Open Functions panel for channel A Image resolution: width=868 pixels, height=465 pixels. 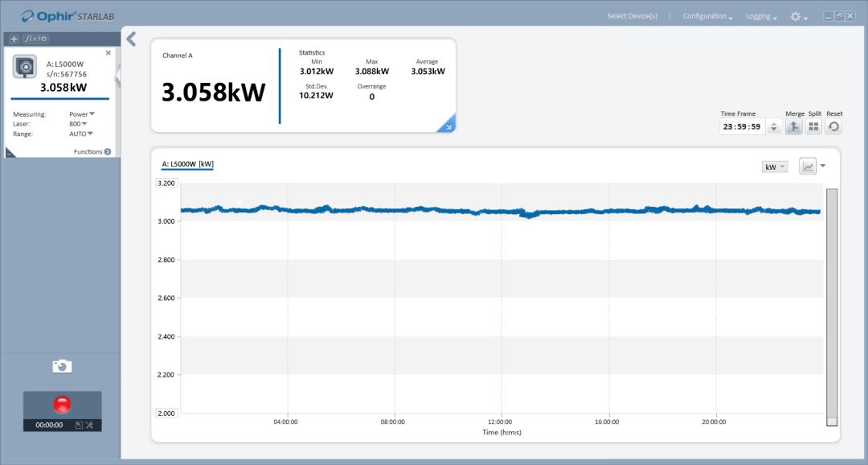pos(92,152)
